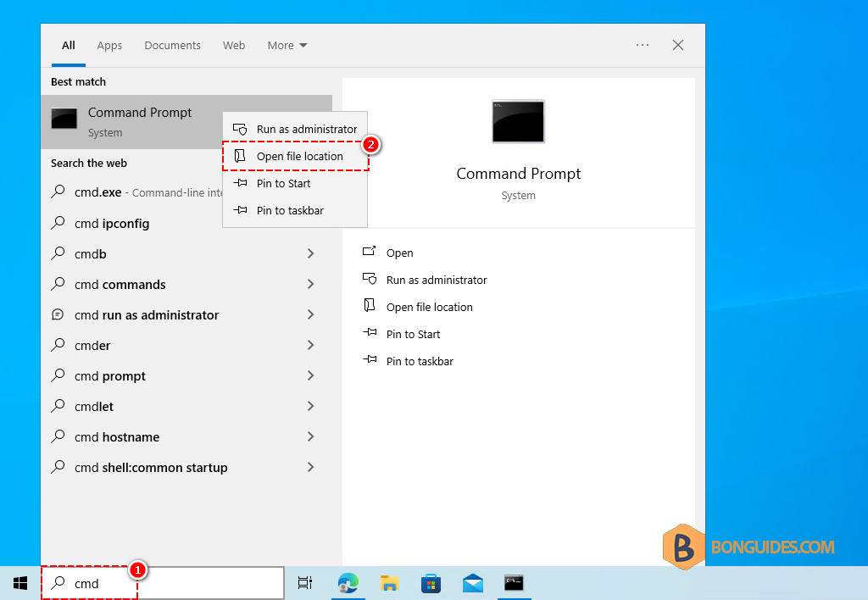The height and width of the screenshot is (600, 868).
Task: Choose Run as administrator in context menu
Action: pyautogui.click(x=295, y=129)
